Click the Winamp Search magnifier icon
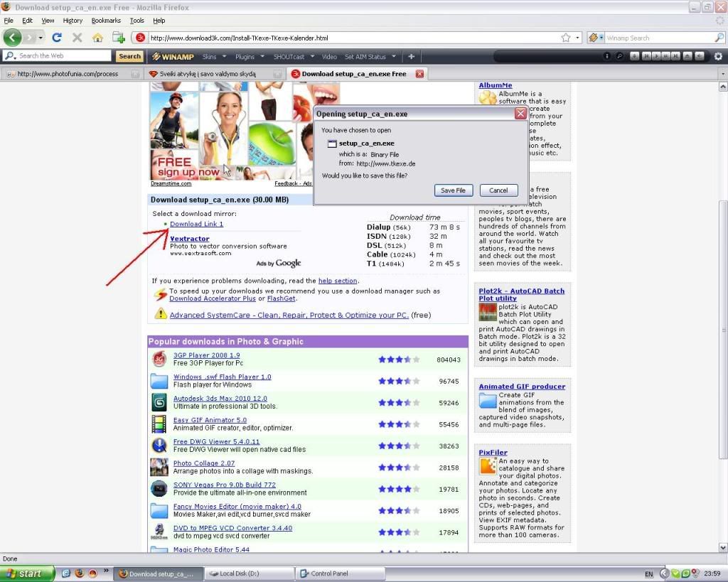728x582 pixels. coord(719,38)
